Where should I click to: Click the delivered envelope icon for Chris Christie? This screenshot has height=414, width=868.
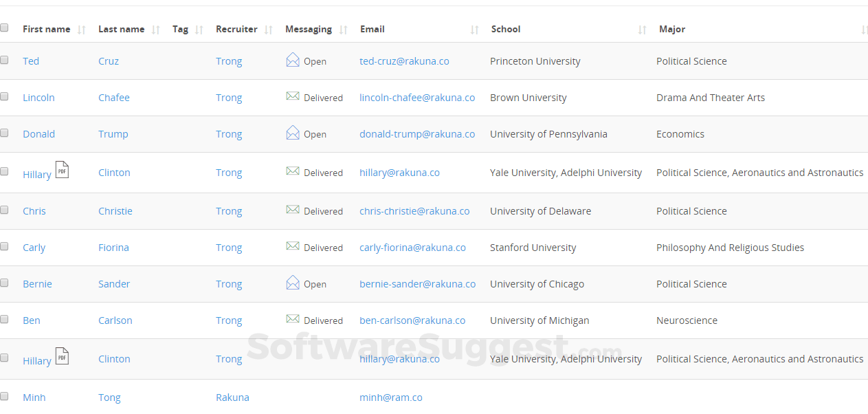(293, 210)
